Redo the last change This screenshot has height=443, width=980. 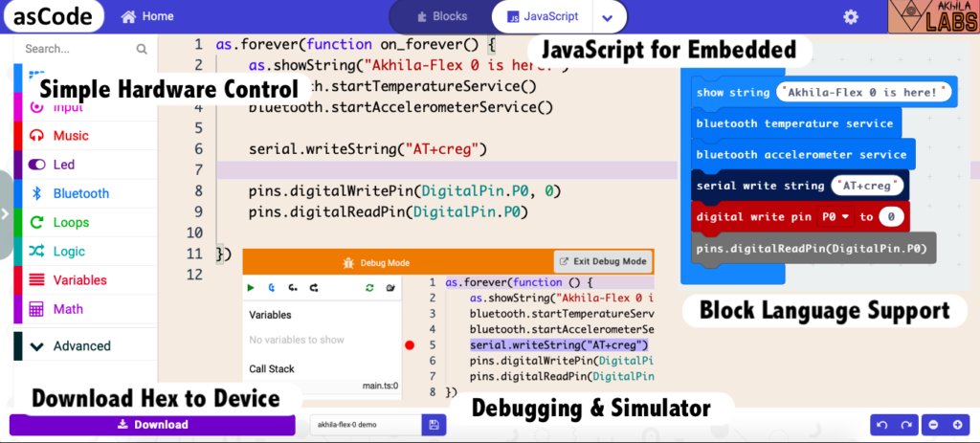pos(906,425)
